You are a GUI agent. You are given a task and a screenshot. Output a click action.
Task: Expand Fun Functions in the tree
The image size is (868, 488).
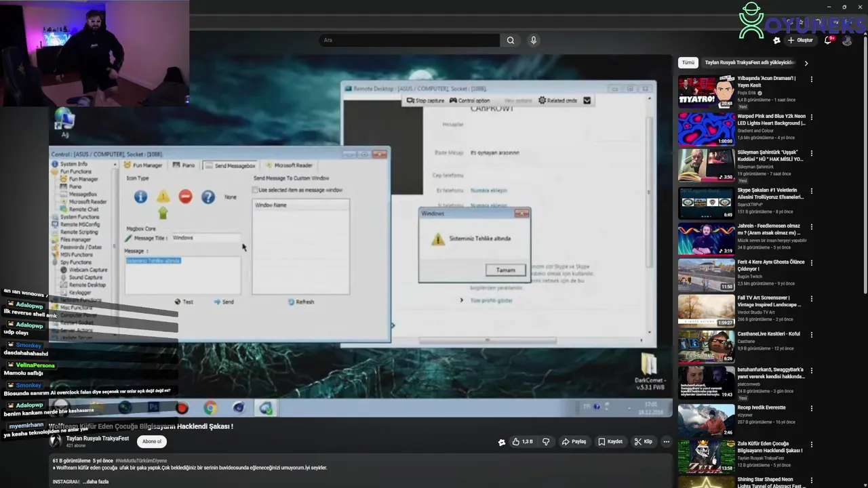click(x=75, y=171)
